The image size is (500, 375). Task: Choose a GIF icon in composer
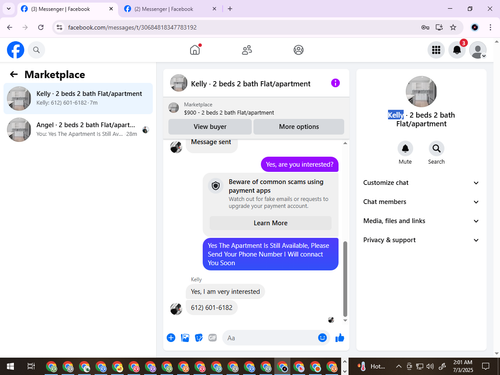[x=212, y=338]
